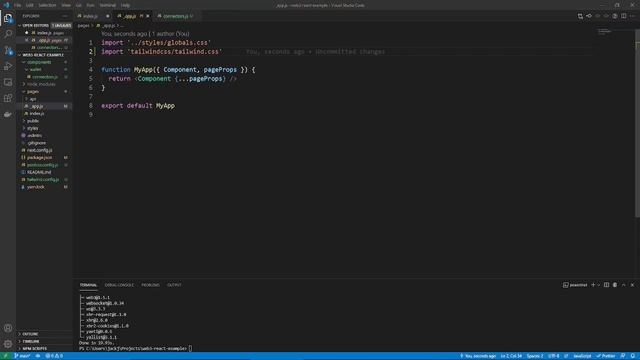Open the View menu
Screen dimensions: 640x360
66,5
